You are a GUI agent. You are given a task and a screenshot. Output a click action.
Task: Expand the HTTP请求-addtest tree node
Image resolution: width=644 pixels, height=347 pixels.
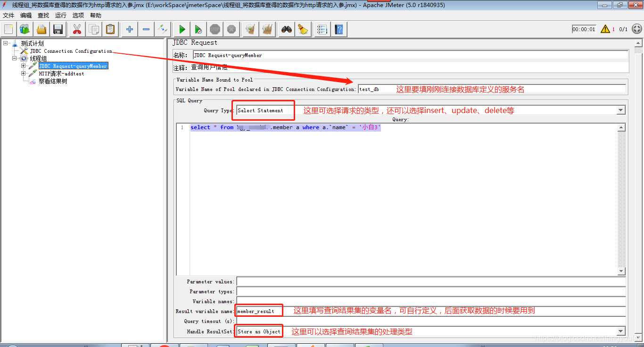23,74
